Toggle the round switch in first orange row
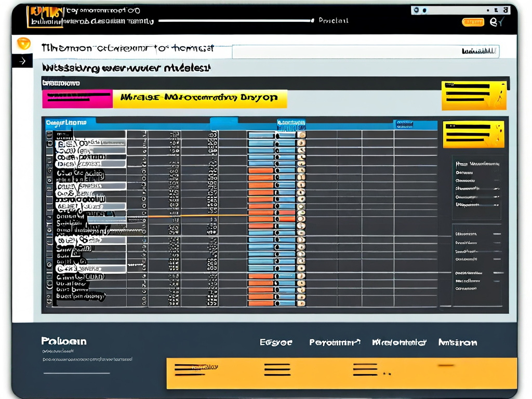Viewport: 532px width, 399px height. pos(278,170)
